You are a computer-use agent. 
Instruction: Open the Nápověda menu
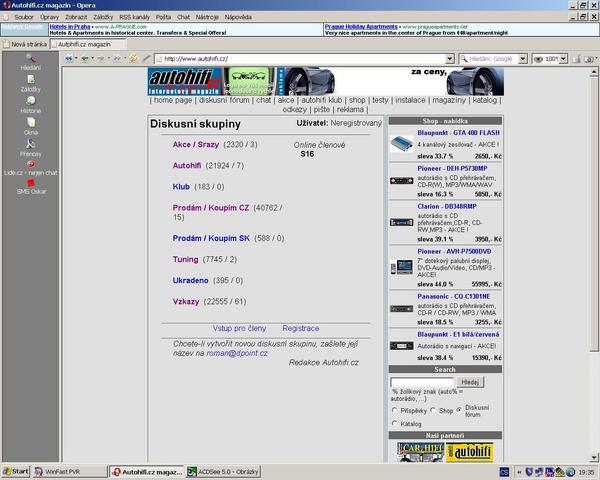point(238,17)
